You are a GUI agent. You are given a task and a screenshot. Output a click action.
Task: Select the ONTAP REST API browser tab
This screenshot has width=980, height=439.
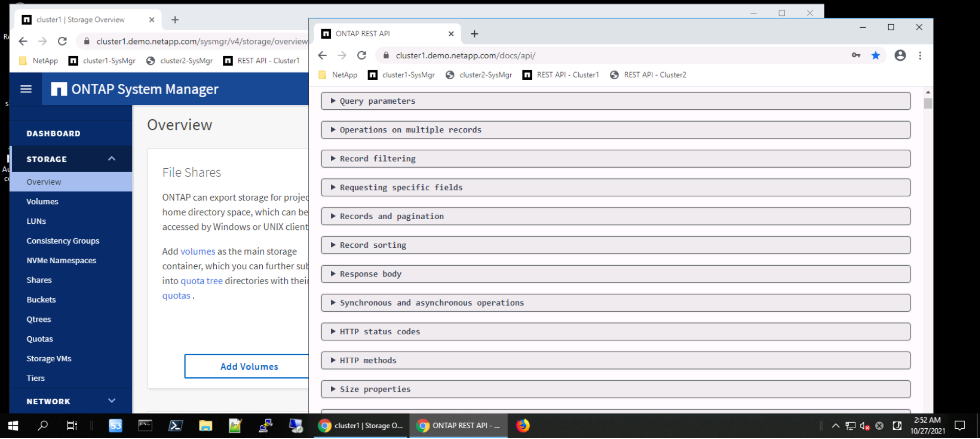[387, 34]
